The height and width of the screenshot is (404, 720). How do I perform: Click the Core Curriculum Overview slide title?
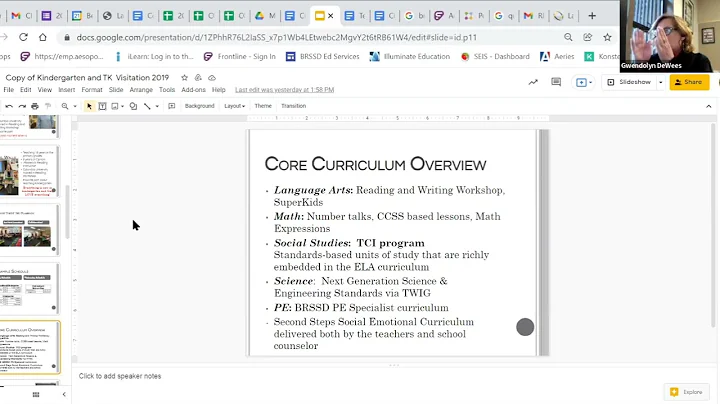375,164
